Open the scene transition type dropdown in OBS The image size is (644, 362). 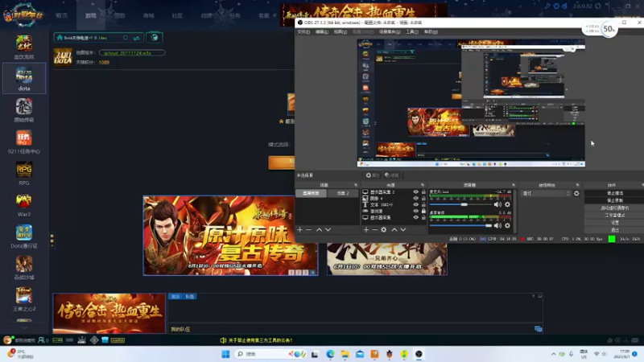pyautogui.click(x=546, y=193)
